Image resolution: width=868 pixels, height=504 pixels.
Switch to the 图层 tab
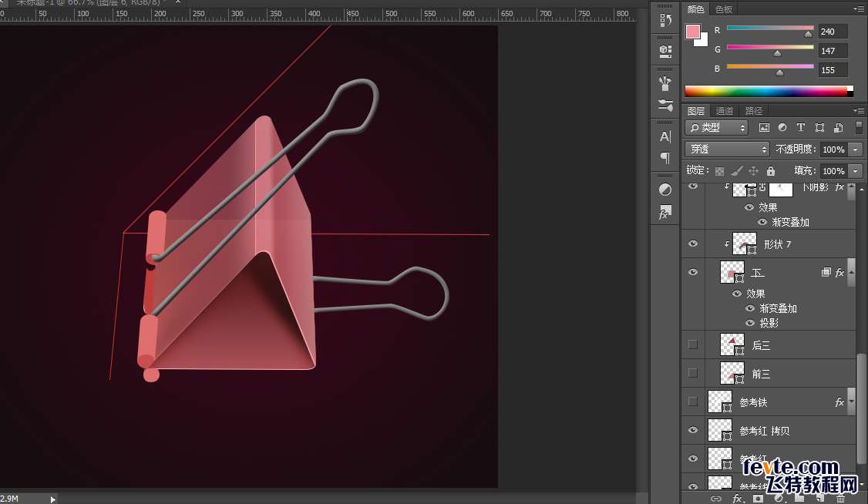click(x=696, y=111)
